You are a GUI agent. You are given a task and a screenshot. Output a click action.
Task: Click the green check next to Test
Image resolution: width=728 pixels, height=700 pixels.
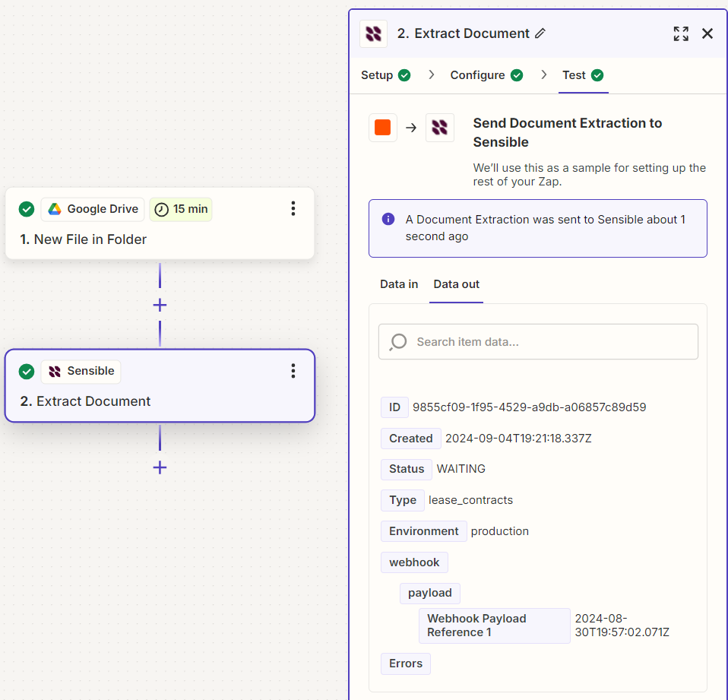pyautogui.click(x=597, y=75)
